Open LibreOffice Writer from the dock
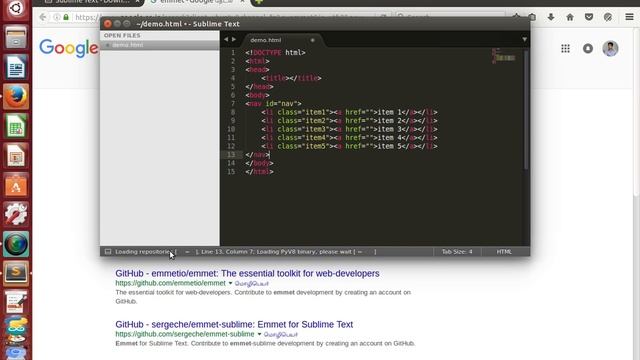The image size is (640, 360). (16, 67)
